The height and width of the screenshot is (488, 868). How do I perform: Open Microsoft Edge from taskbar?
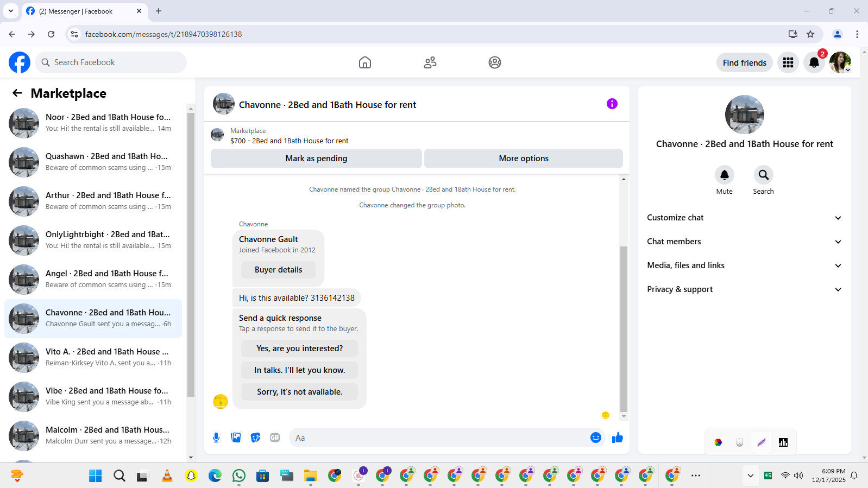[215, 476]
